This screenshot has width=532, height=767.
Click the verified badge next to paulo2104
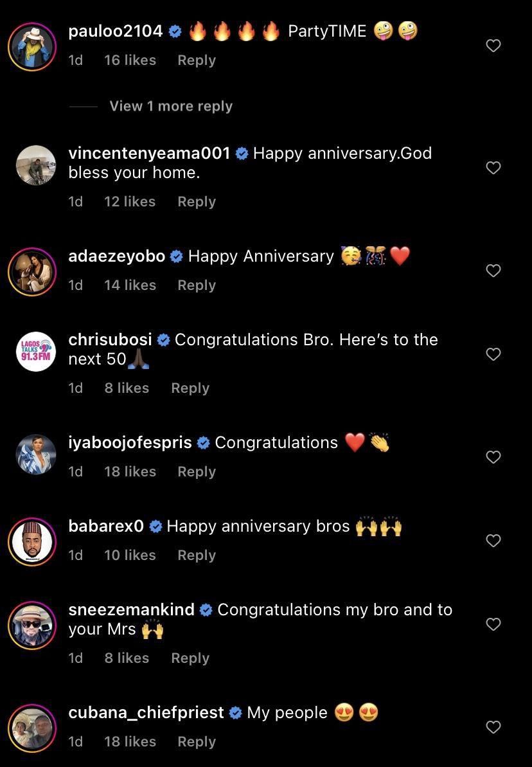tap(174, 30)
